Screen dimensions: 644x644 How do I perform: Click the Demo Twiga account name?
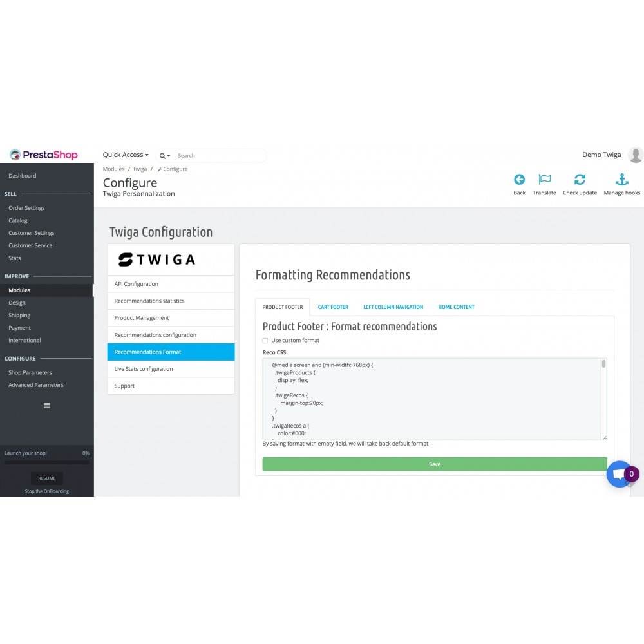pos(601,155)
